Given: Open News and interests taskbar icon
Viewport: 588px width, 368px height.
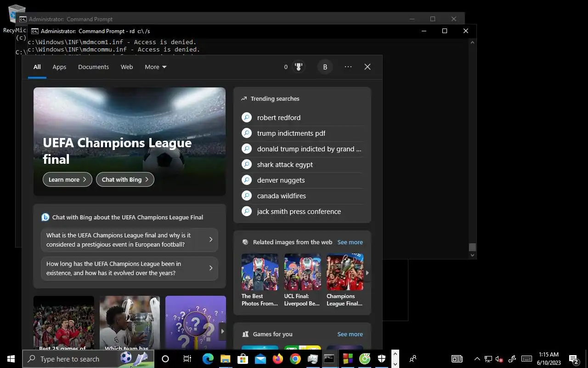Looking at the screenshot, I should [457, 359].
